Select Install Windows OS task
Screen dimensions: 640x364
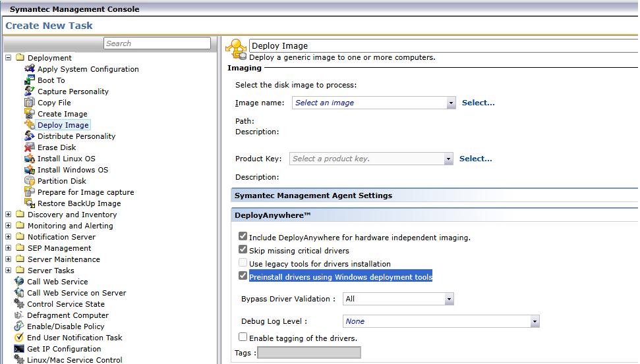(73, 170)
